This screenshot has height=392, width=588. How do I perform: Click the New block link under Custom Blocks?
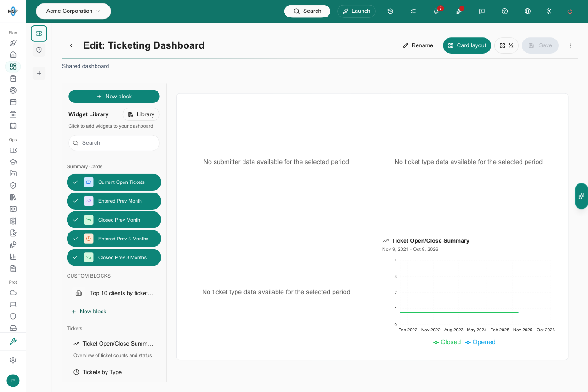pyautogui.click(x=89, y=312)
